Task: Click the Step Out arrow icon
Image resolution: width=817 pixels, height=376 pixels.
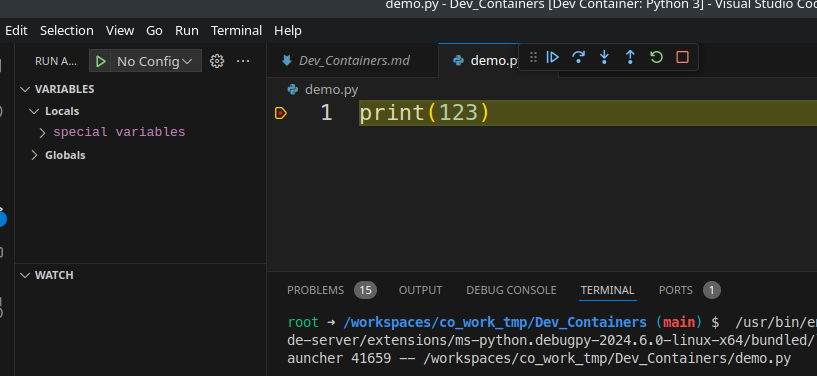Action: pyautogui.click(x=630, y=57)
